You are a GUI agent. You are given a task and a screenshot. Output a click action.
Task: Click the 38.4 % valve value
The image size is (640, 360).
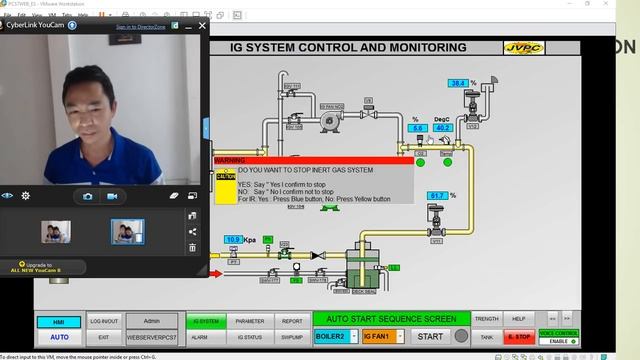458,83
